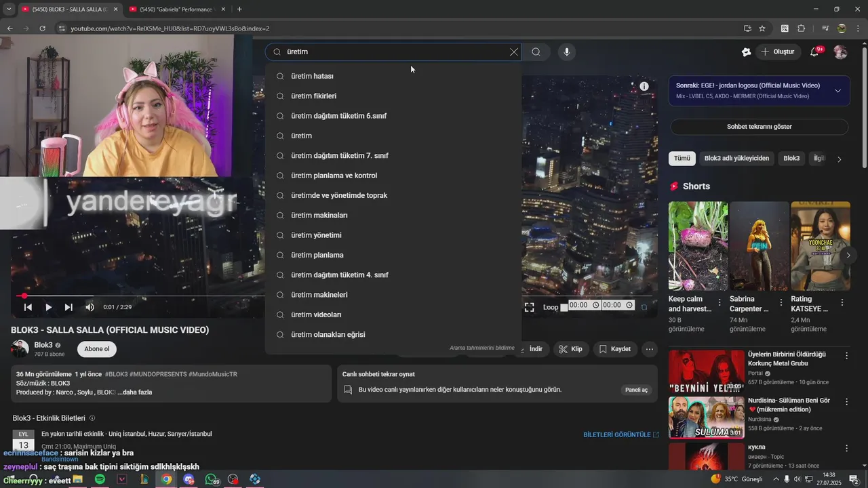
Task: Open Chrome three-dot menu
Action: [x=859, y=28]
